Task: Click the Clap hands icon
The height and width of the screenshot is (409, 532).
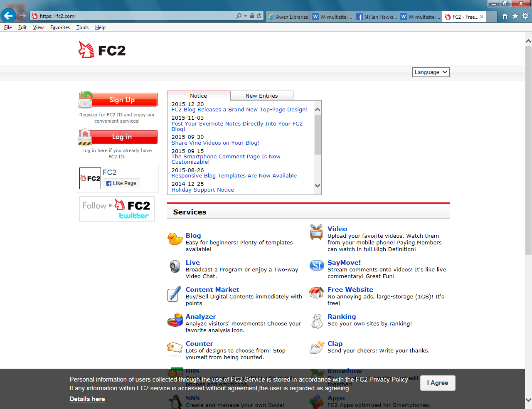Action: coord(317,347)
